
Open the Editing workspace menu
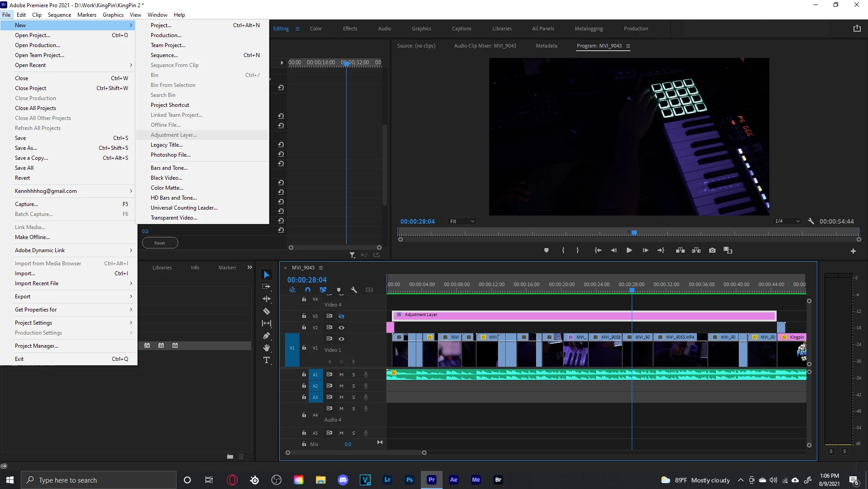pyautogui.click(x=297, y=29)
